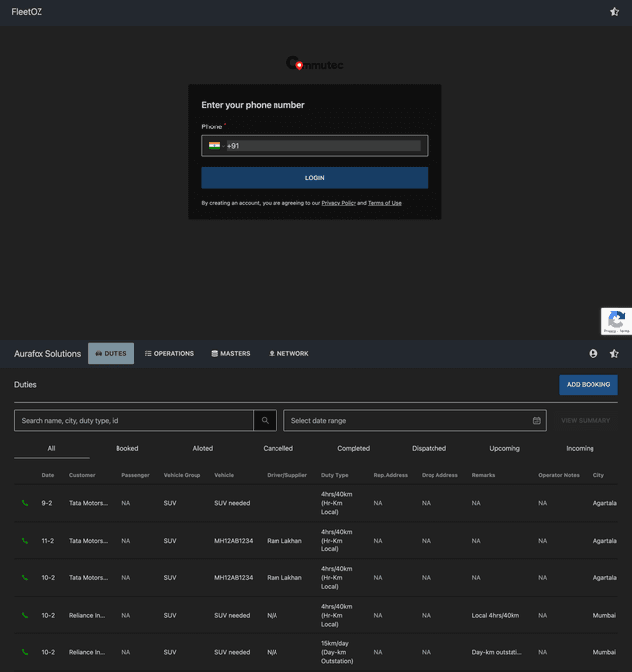
Task: Click the magnifier search icon
Action: pos(265,420)
